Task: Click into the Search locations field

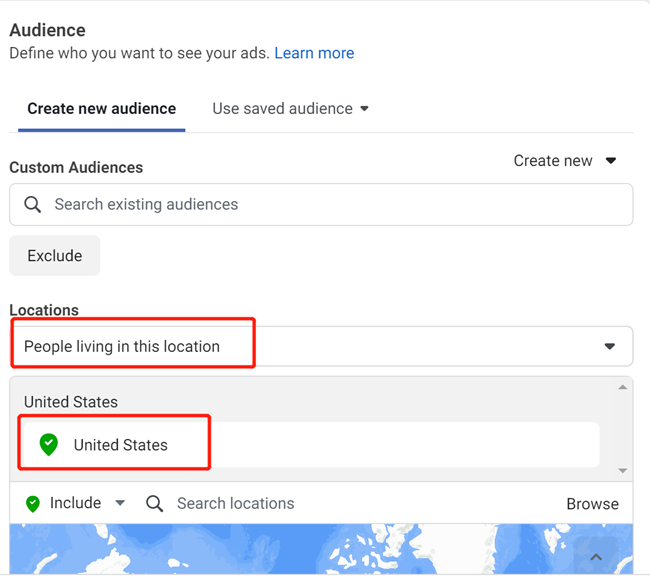Action: pos(350,504)
